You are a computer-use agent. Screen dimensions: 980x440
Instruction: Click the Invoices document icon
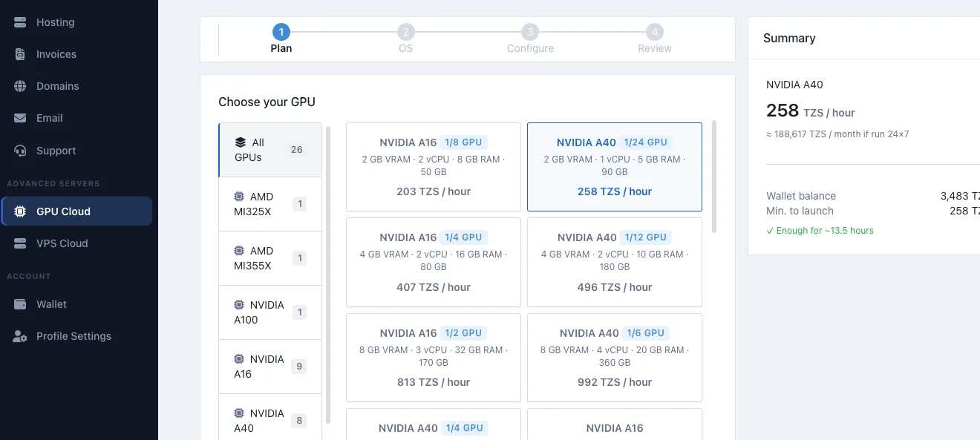pos(20,54)
